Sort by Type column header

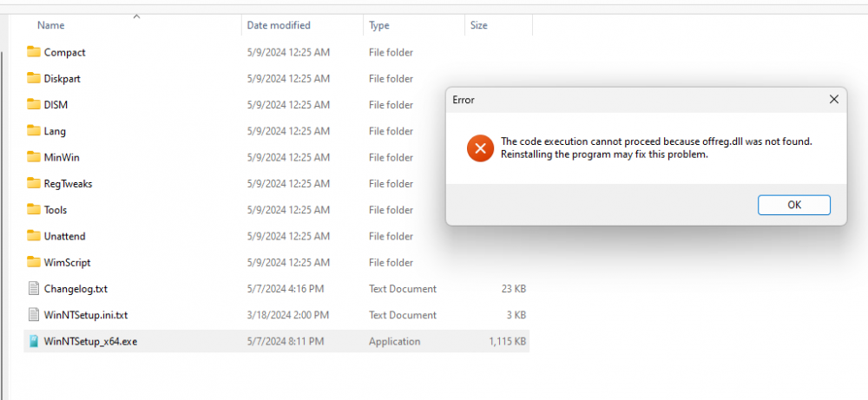[x=379, y=26]
